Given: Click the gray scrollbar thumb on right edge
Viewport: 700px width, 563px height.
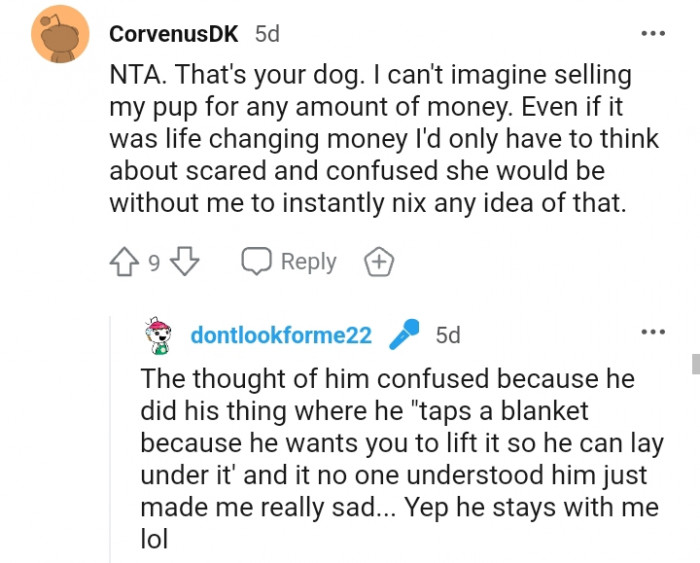Looking at the screenshot, I should 694,361.
